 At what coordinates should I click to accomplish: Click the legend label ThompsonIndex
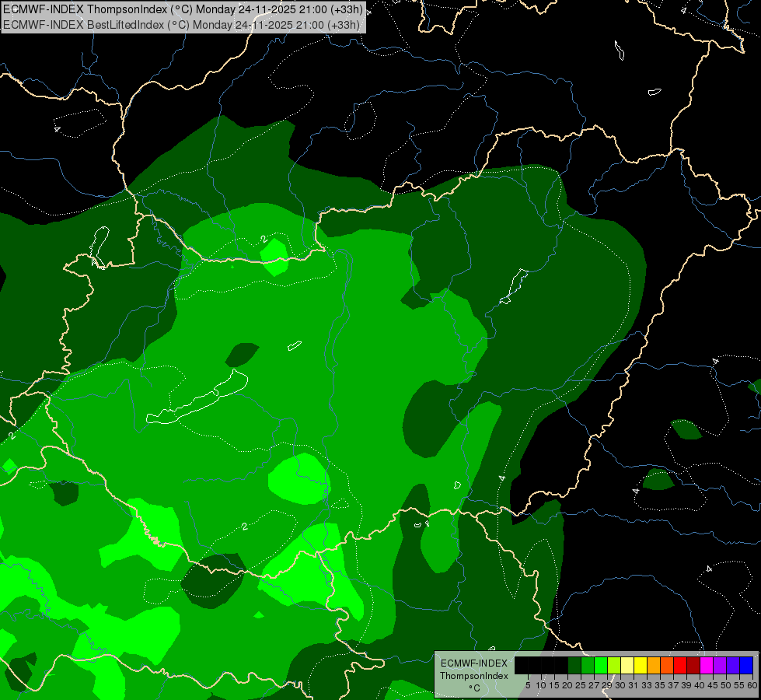[474, 676]
